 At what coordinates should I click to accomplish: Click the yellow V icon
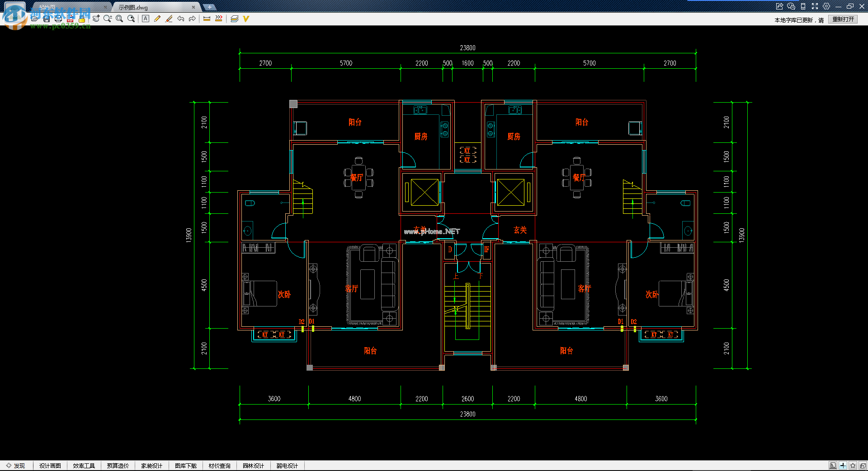click(x=246, y=19)
